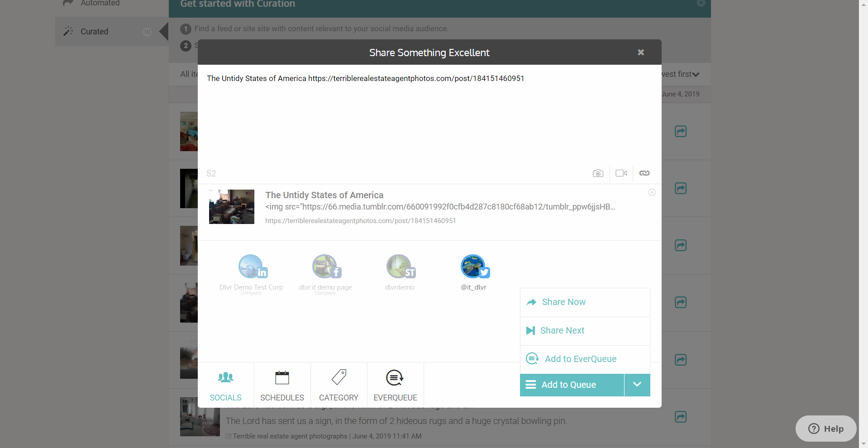
Task: Click the video attachment icon
Action: coord(621,173)
